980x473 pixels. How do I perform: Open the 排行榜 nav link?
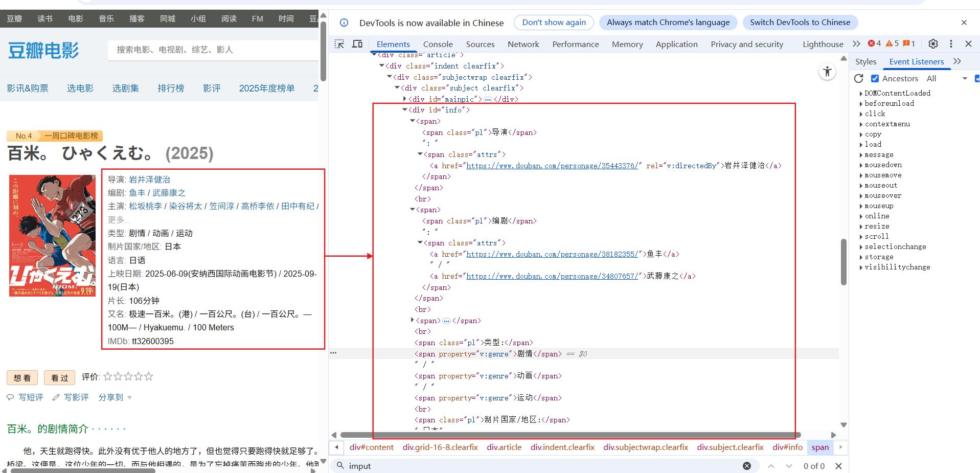click(x=171, y=88)
